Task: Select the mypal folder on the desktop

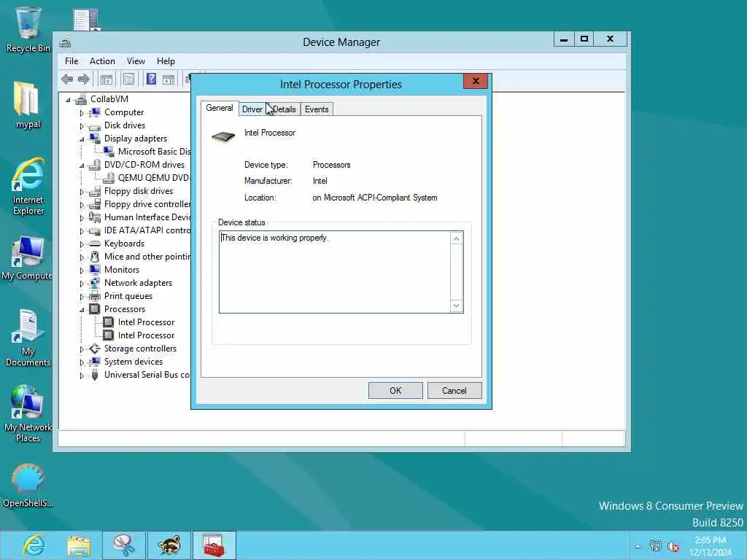Action: [x=27, y=105]
